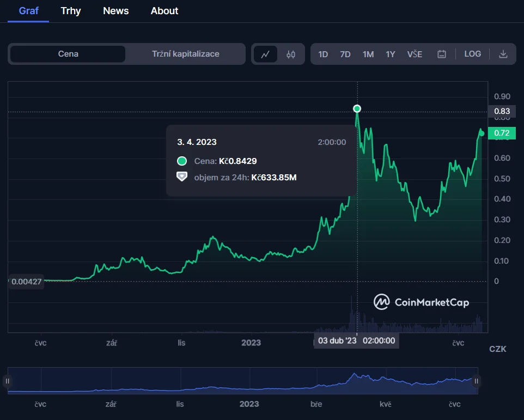Click the Kč633.85M volume value
The width and height of the screenshot is (524, 420).
[274, 178]
